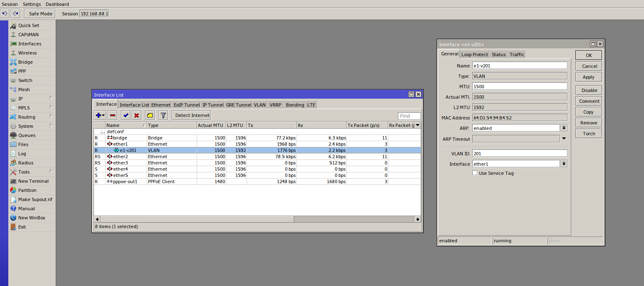Click the left arrow of the horizontal scrollbar

(x=97, y=219)
